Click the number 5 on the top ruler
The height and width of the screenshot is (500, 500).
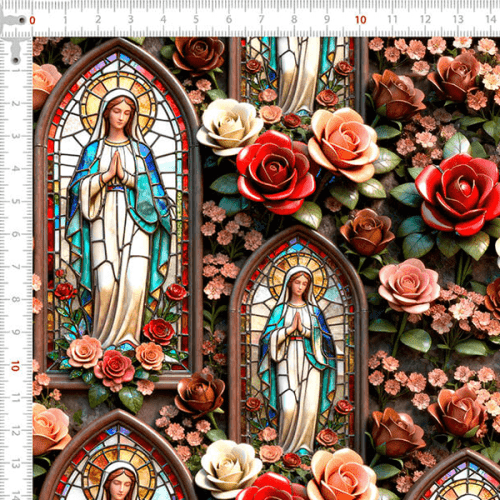[x=196, y=19]
